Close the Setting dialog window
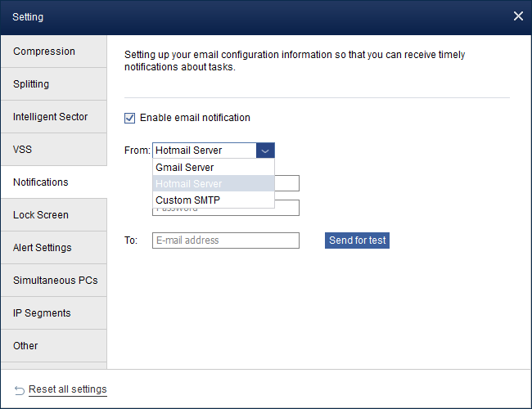 click(x=517, y=16)
